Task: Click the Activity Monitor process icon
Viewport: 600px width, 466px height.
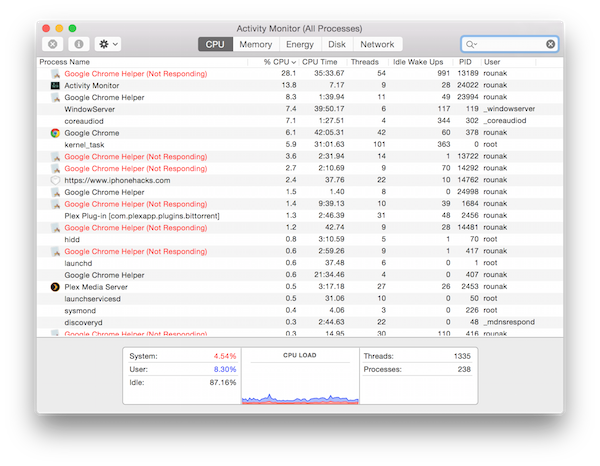Action: point(55,86)
